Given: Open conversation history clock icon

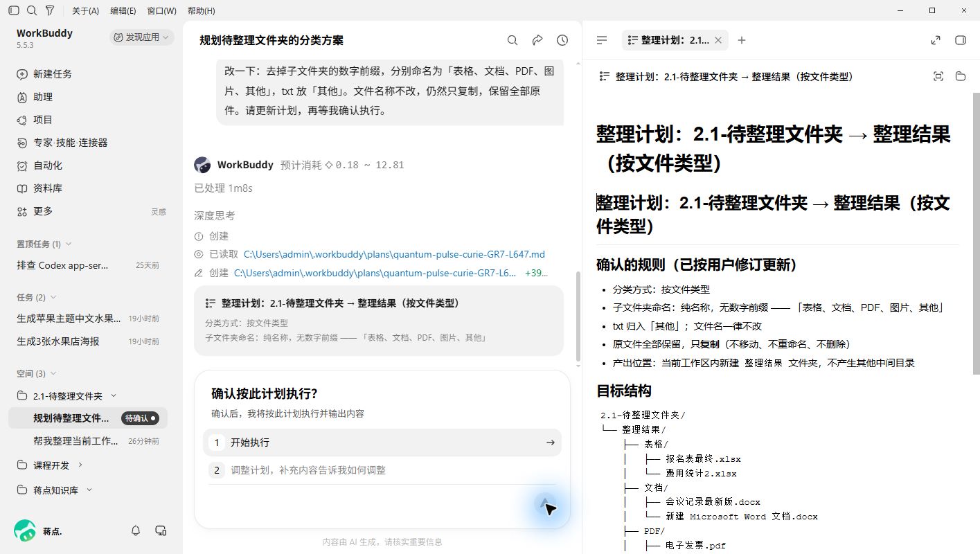Looking at the screenshot, I should (x=562, y=40).
